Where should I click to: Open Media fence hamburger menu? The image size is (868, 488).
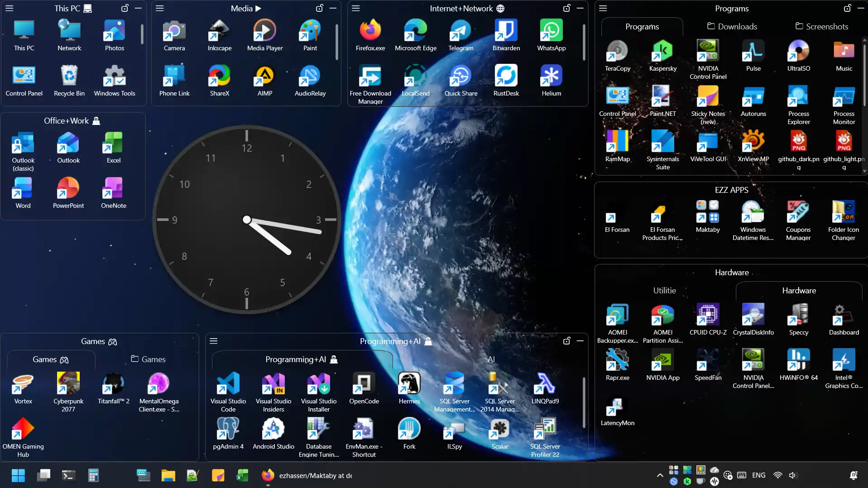click(160, 8)
